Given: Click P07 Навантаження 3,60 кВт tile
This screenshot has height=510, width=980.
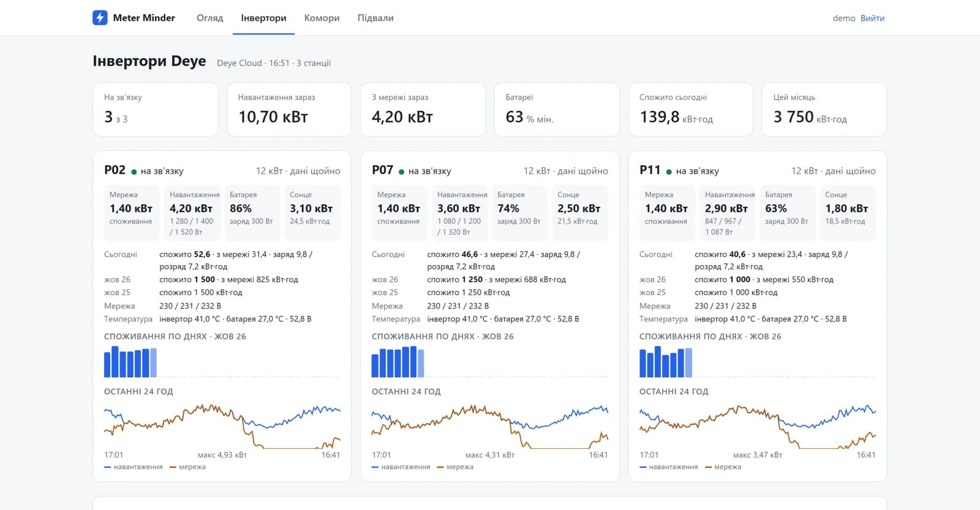Looking at the screenshot, I should tap(460, 212).
